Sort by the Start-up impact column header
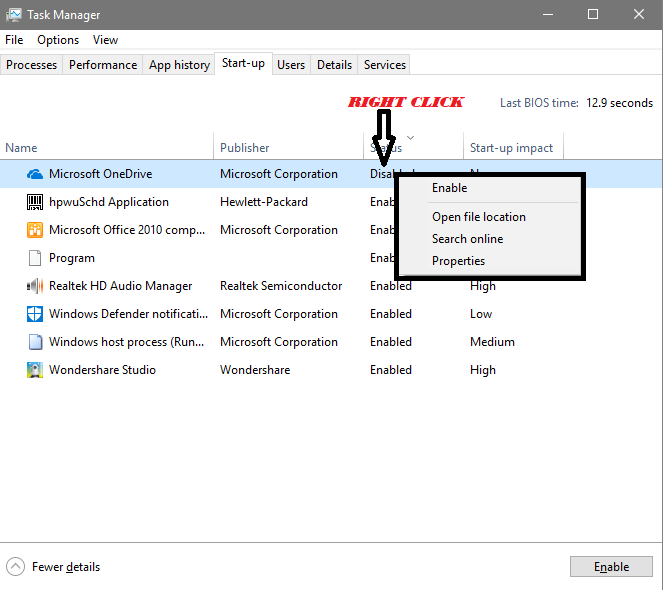This screenshot has height=590, width=663. tap(513, 148)
